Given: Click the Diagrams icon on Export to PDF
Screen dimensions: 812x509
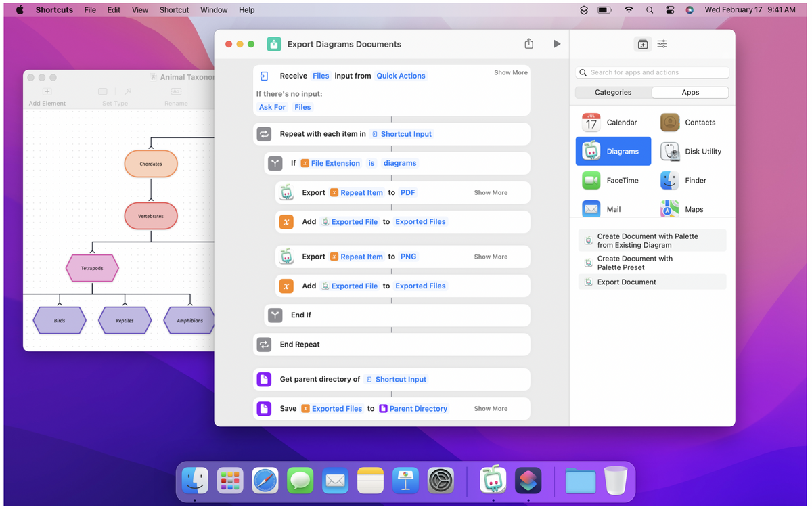Looking at the screenshot, I should pyautogui.click(x=287, y=192).
